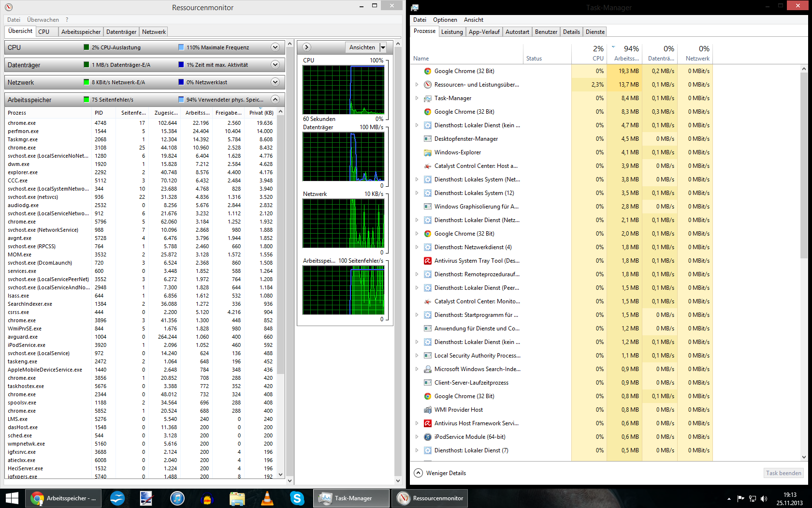Viewport: 812px width, 508px height.
Task: Switch to the Details tab in Task-Manager
Action: point(571,32)
